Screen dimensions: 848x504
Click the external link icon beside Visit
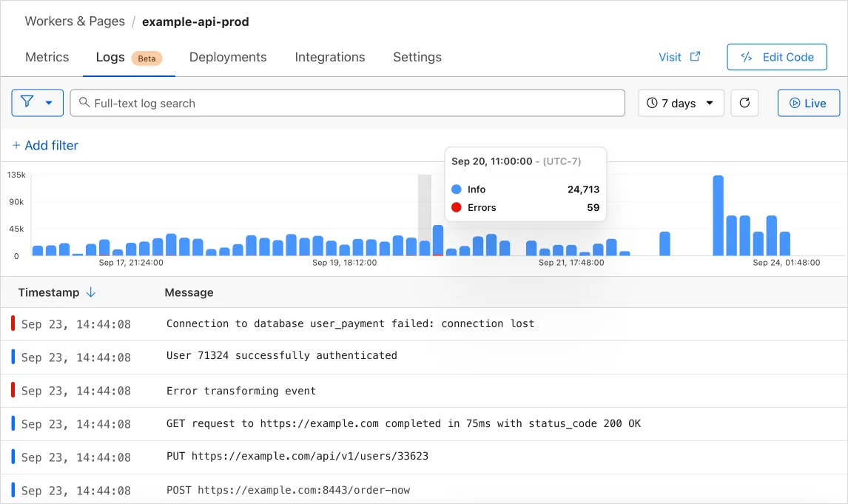click(x=694, y=57)
